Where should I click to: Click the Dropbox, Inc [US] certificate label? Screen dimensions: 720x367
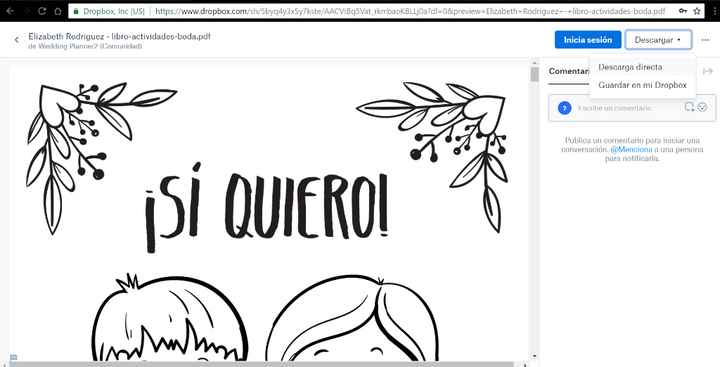(114, 11)
